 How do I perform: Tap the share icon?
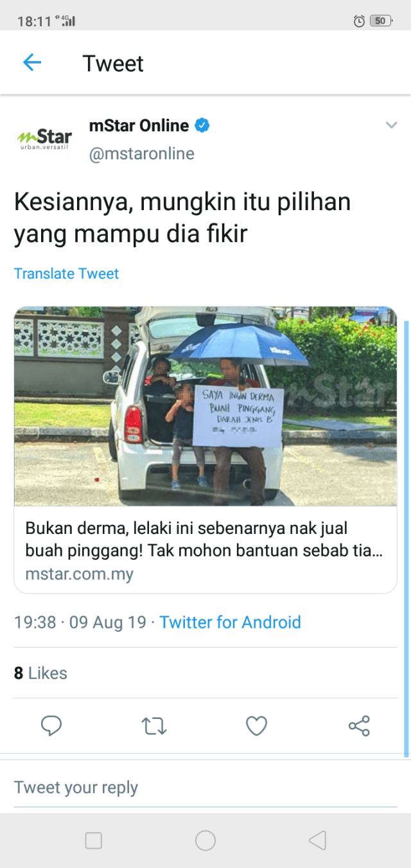coord(359,726)
